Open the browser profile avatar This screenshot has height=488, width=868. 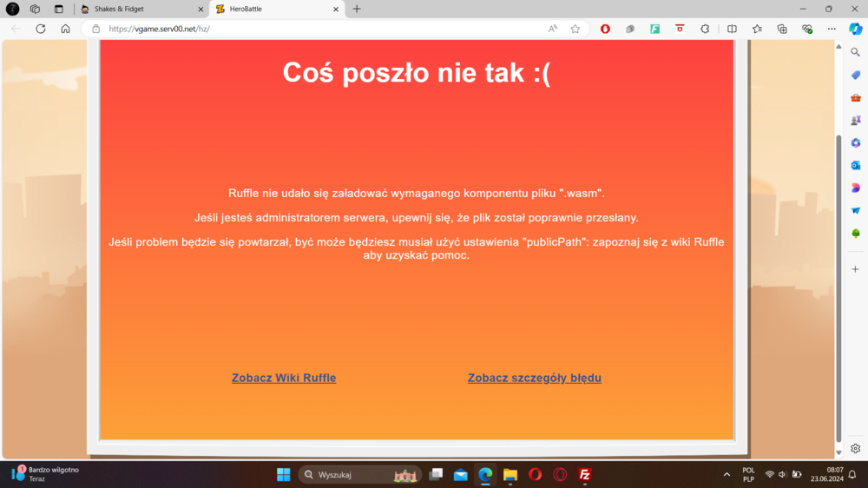[x=12, y=9]
